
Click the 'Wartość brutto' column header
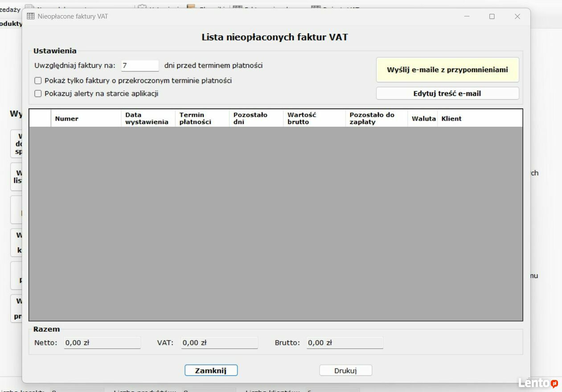[x=314, y=118]
